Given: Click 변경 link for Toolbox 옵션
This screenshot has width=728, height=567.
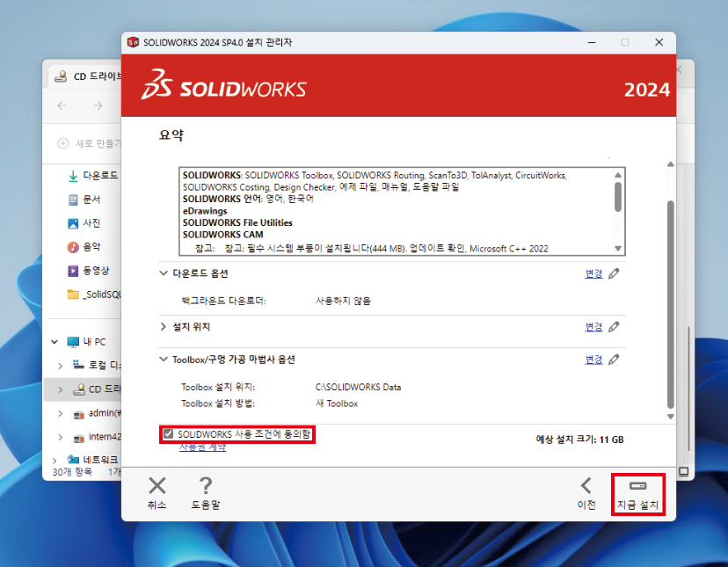Looking at the screenshot, I should pyautogui.click(x=593, y=360).
